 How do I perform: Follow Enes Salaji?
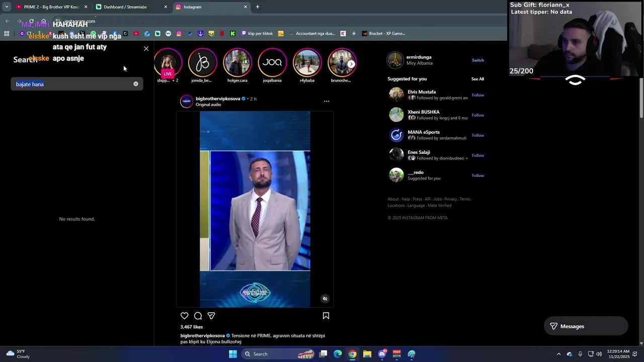(477, 155)
